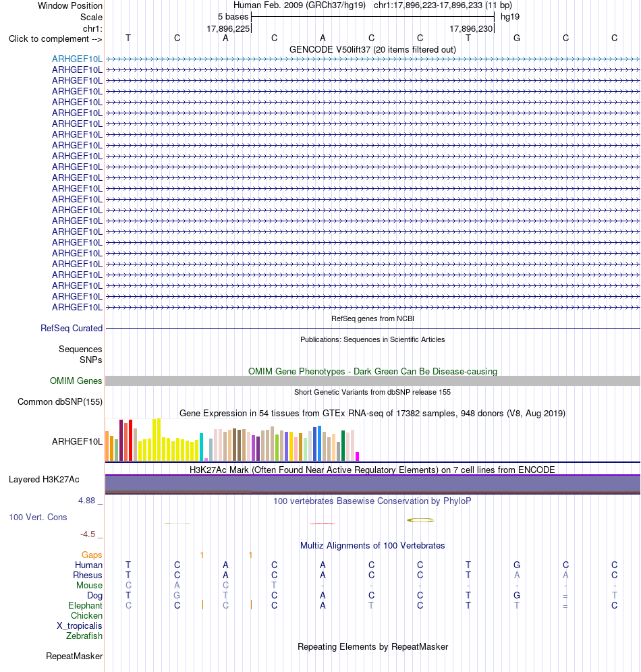Click the cyan bar in the GTEx chart

(x=201, y=447)
